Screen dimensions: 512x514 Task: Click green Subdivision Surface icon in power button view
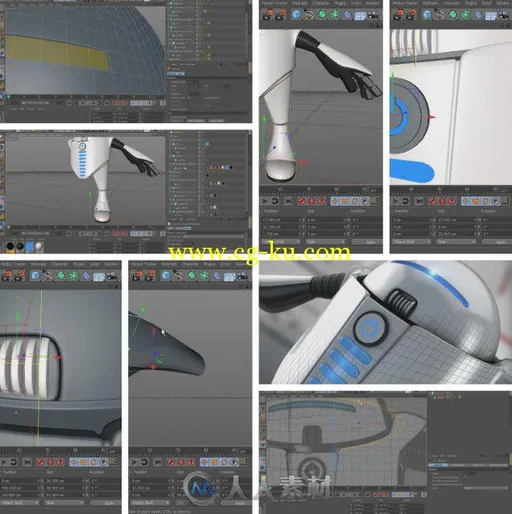(x=453, y=15)
